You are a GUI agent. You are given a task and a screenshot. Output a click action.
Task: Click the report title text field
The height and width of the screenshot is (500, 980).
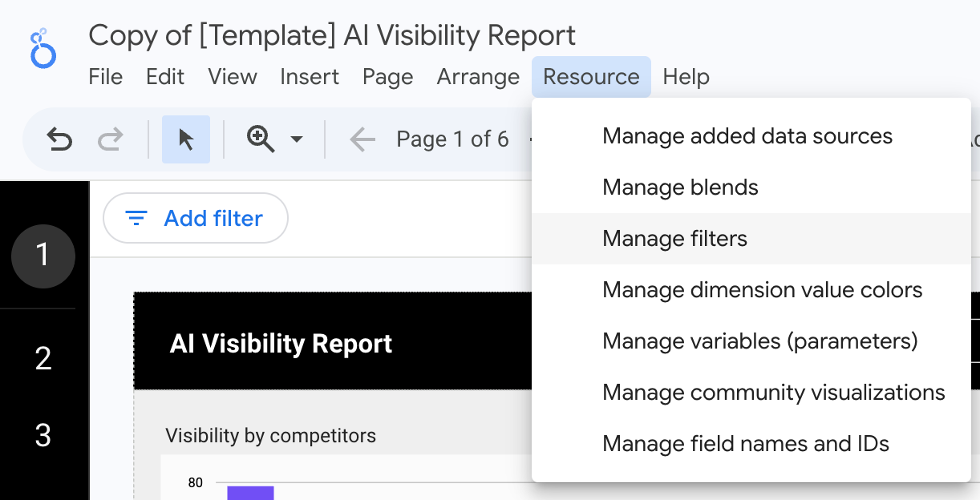(332, 35)
